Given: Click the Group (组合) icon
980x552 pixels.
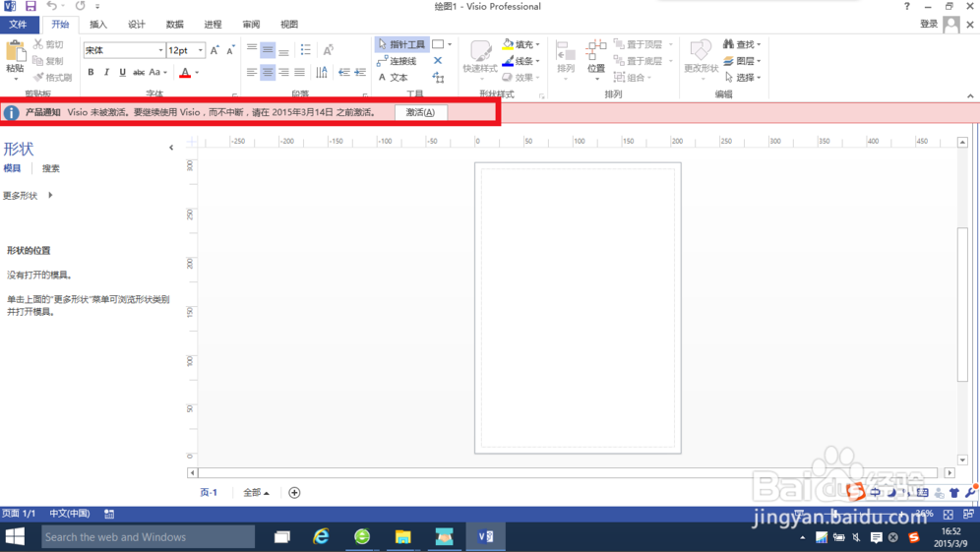Looking at the screenshot, I should tap(619, 78).
